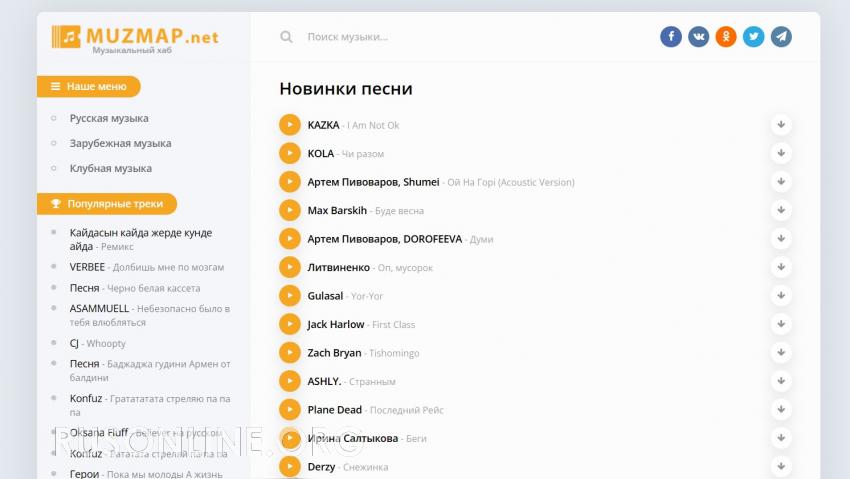850x479 pixels.
Task: Play KAZKA - I Am Not Ok
Action: [x=290, y=125]
